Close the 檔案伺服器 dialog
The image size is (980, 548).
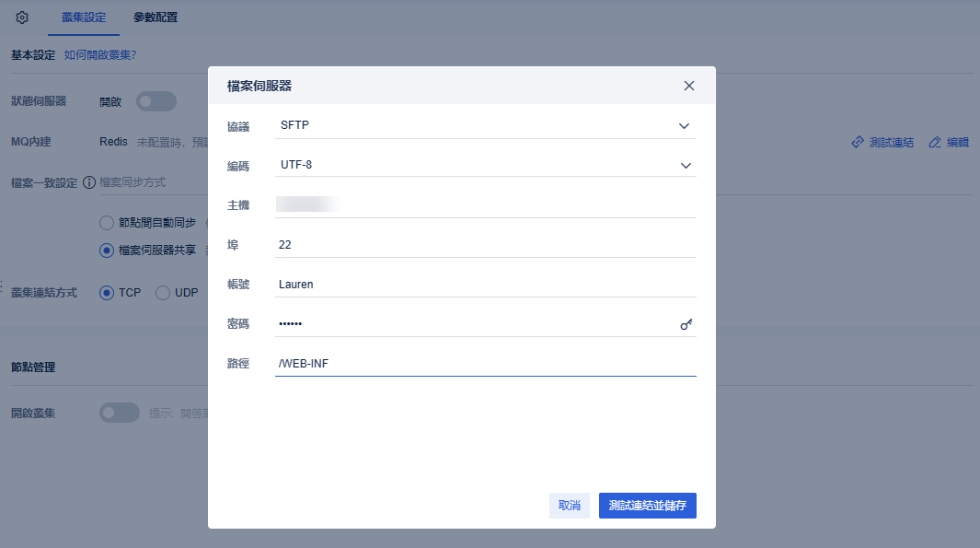click(x=688, y=85)
